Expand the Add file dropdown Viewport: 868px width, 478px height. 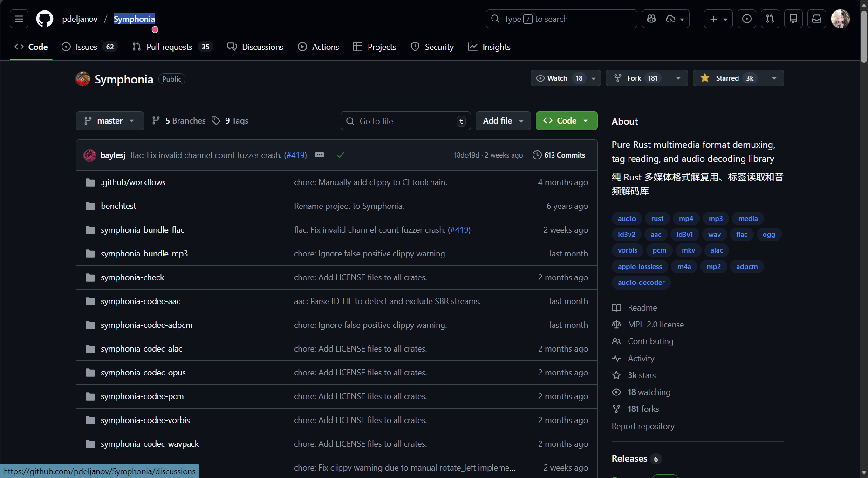click(503, 121)
